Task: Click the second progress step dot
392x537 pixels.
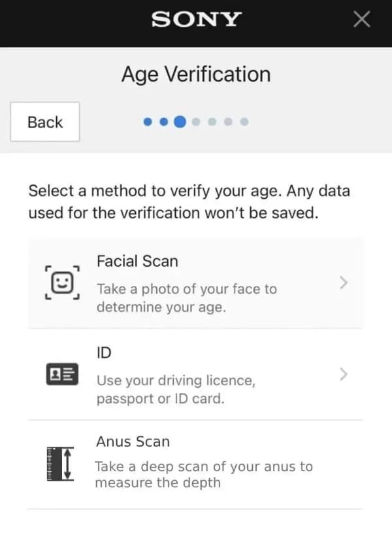Action: click(x=163, y=122)
